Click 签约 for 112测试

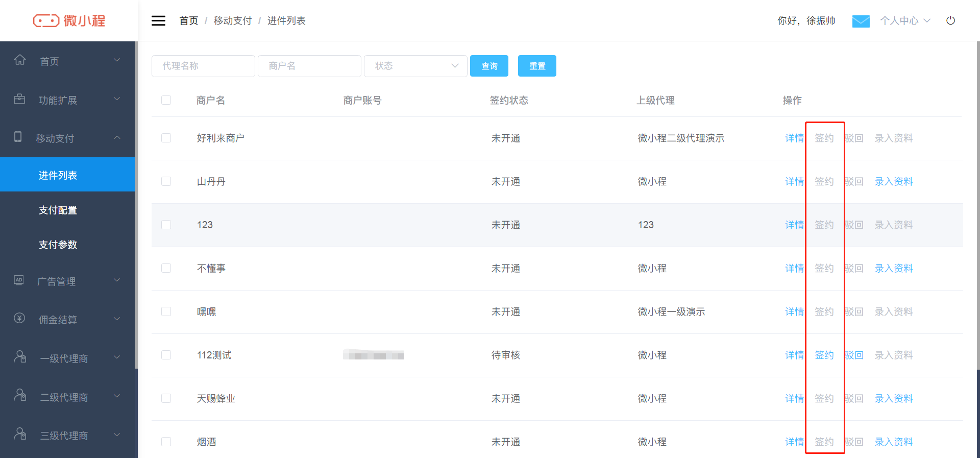[x=824, y=355]
